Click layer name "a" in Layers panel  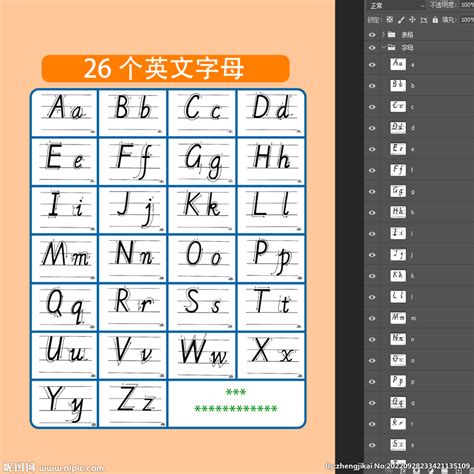click(412, 65)
